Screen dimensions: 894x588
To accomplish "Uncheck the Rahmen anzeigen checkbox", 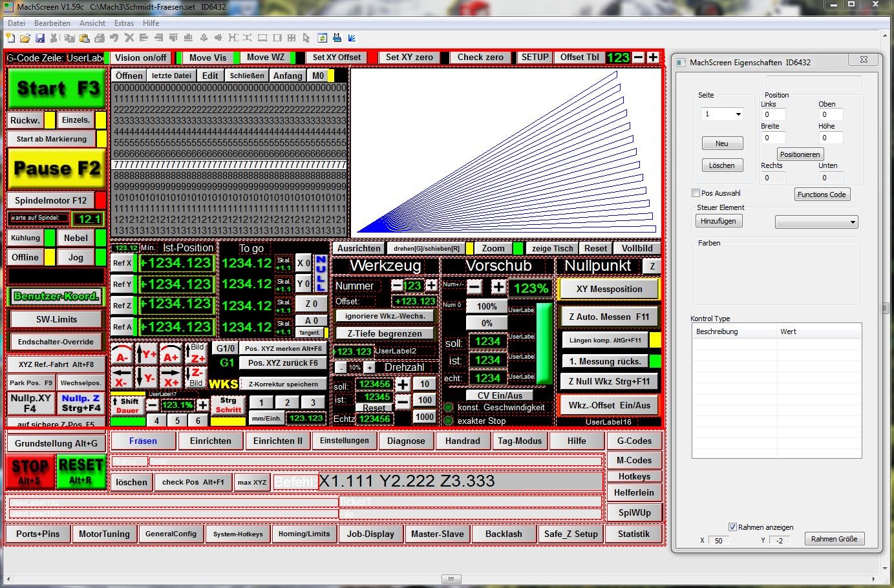I will coord(733,527).
